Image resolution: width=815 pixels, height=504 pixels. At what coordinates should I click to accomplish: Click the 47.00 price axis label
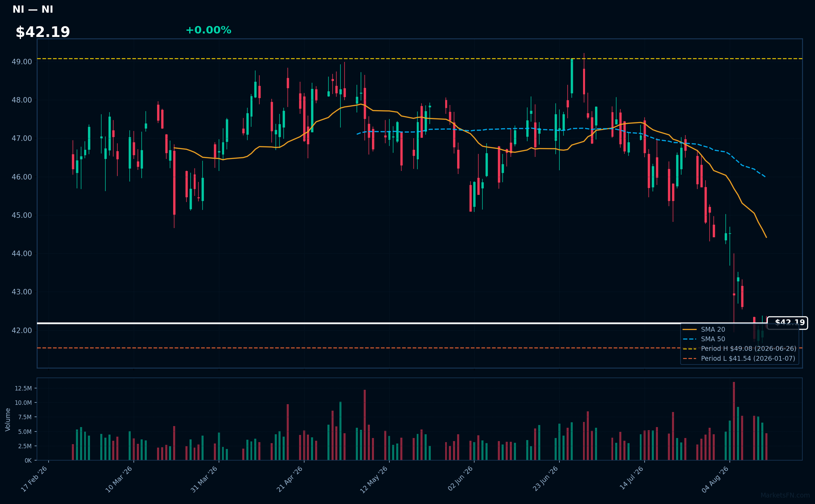coord(22,138)
